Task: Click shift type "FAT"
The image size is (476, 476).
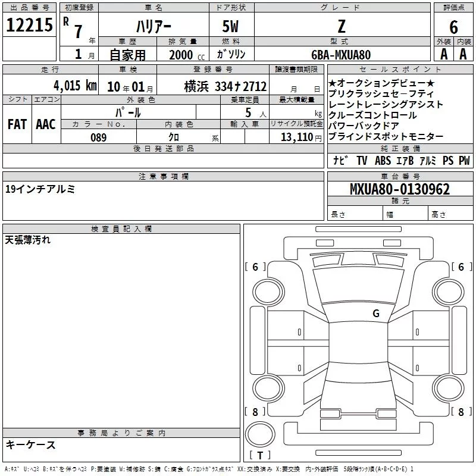Action: pos(17,124)
